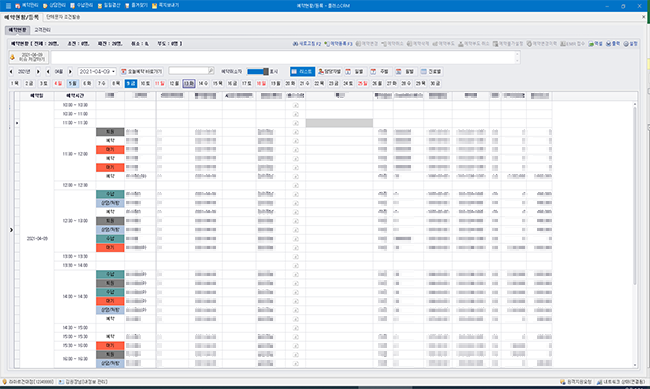Select the 고객관리 sub-tab
650x389 pixels.
click(42, 30)
